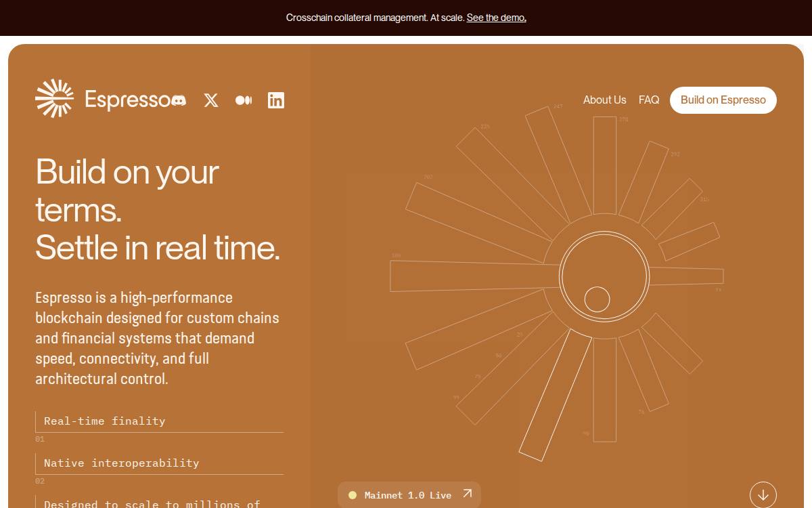Click the Build on your terms headline

tap(127, 190)
